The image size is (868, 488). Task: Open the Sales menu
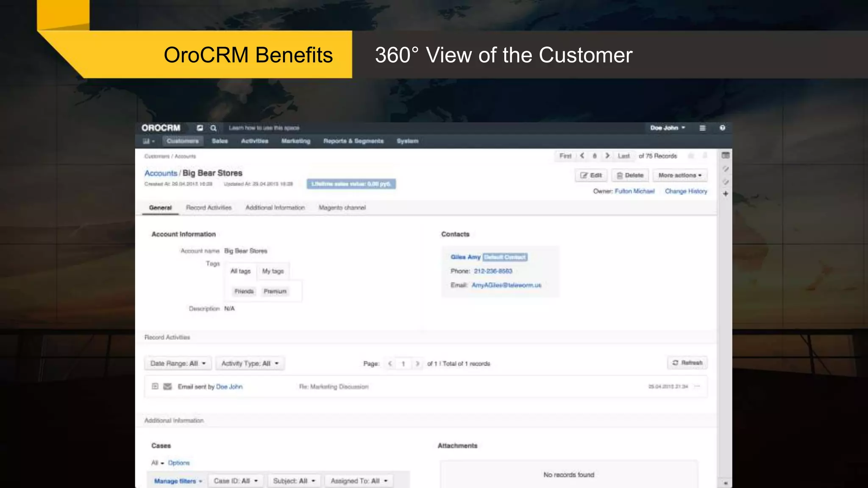(220, 141)
